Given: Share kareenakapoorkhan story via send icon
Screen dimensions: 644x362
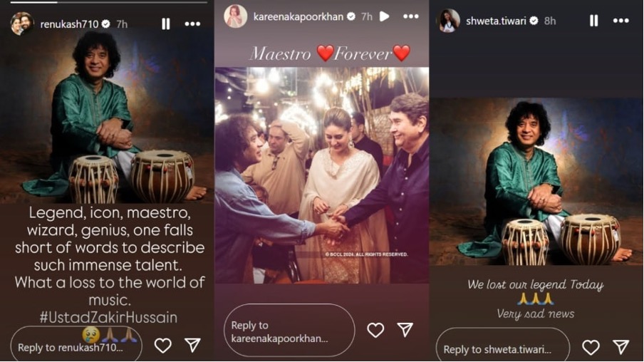Looking at the screenshot, I should 405,329.
